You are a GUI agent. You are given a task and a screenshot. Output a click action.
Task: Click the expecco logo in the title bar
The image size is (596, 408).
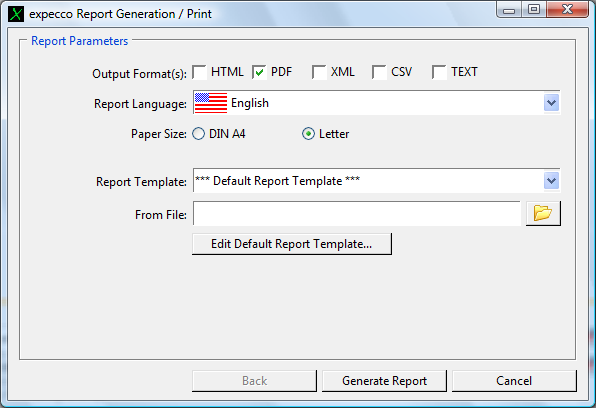tap(16, 14)
